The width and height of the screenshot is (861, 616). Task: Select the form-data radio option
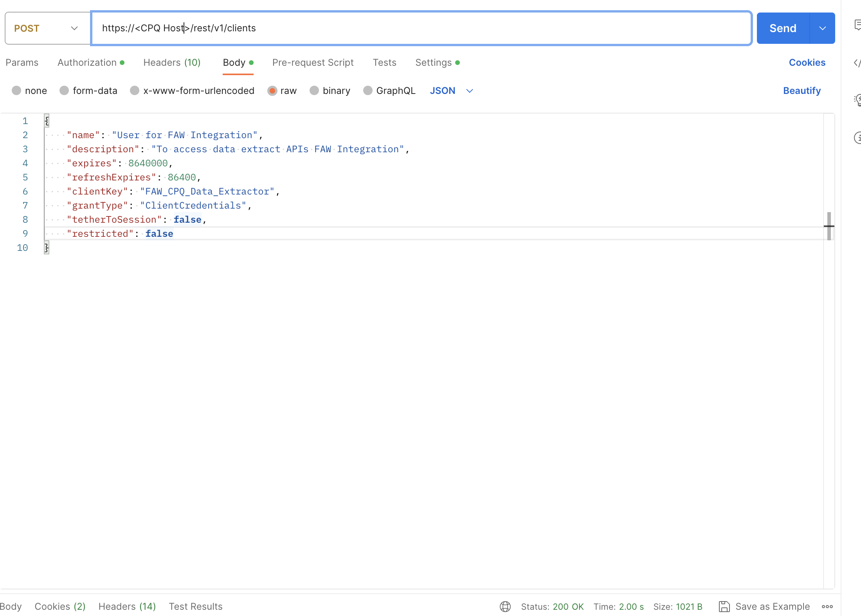(x=64, y=91)
